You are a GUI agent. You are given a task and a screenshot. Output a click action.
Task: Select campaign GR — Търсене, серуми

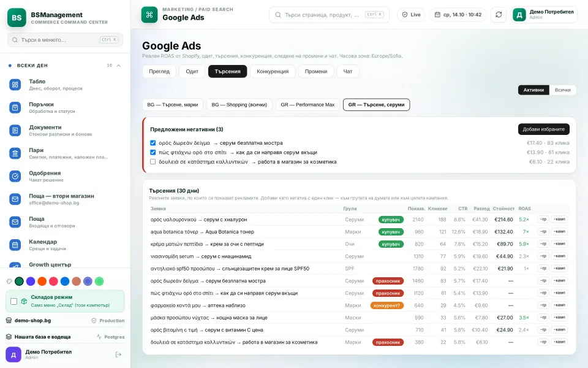coord(376,105)
